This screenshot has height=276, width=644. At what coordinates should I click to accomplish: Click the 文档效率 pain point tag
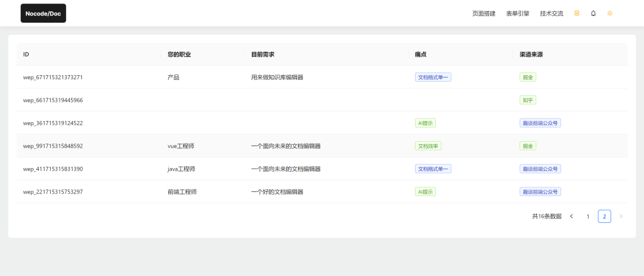[x=429, y=146]
